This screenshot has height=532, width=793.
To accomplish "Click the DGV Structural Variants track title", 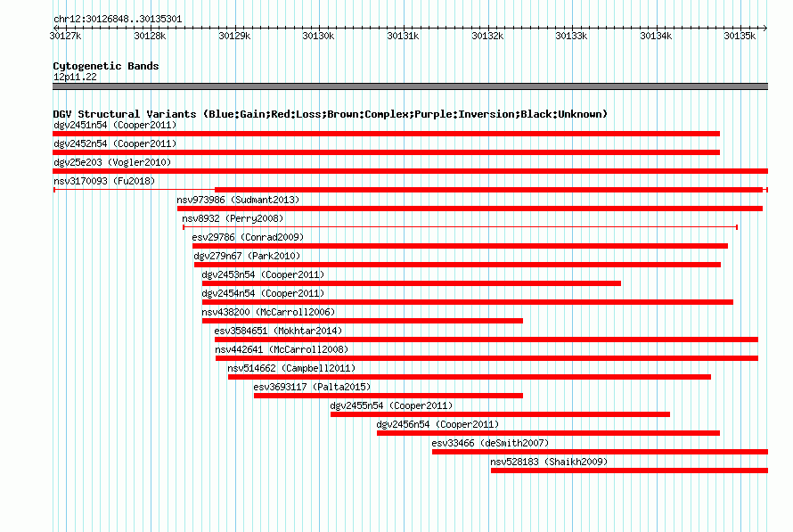I will 330,114.
